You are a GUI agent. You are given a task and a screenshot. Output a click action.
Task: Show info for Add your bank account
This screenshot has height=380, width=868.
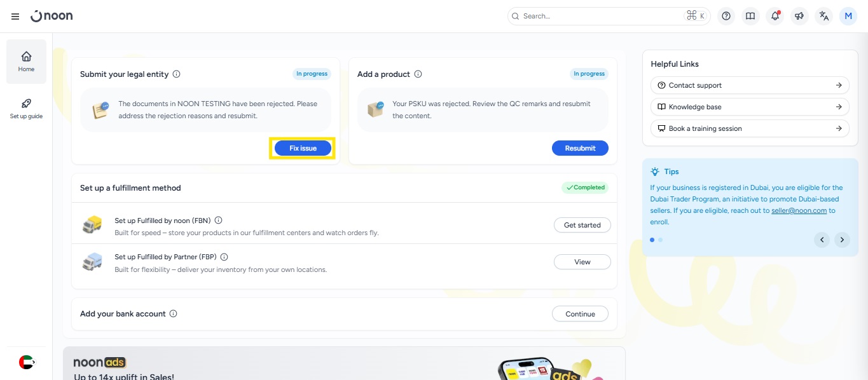(x=174, y=314)
